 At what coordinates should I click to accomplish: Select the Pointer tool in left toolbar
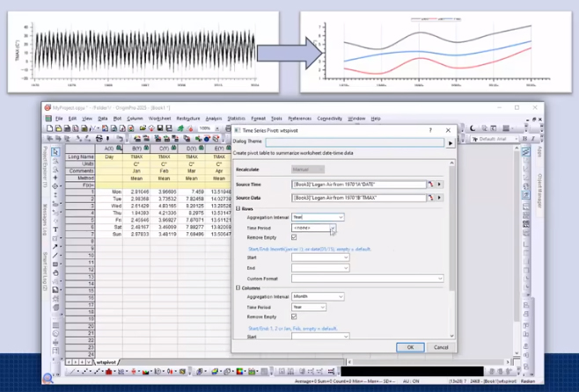[55, 153]
